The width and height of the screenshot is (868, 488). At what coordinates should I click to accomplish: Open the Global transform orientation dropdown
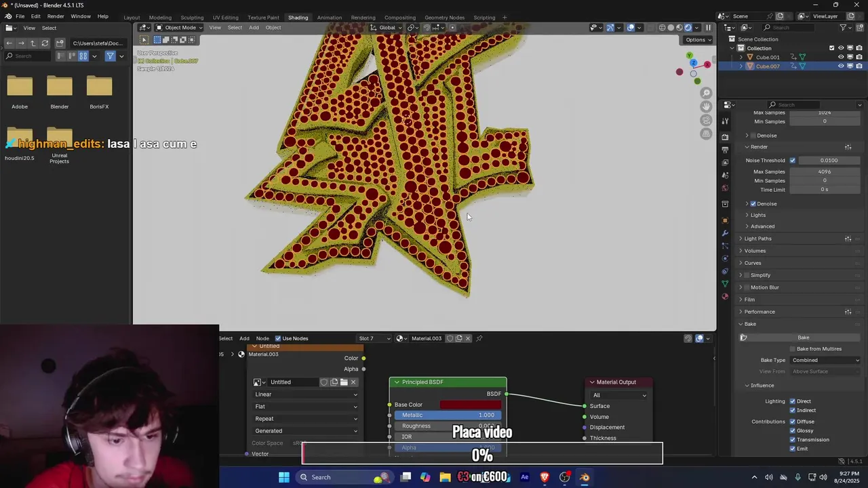[387, 28]
